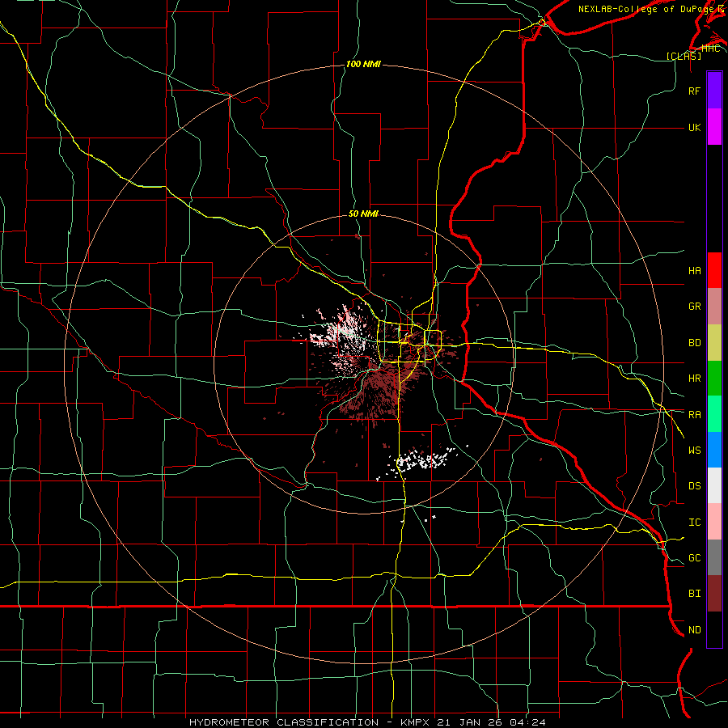Click the "RF" legend label
This screenshot has width=728, height=728.
694,91
